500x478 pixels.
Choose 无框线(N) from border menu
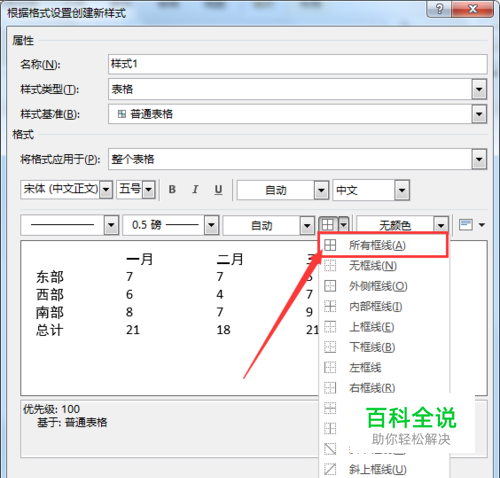tap(384, 266)
